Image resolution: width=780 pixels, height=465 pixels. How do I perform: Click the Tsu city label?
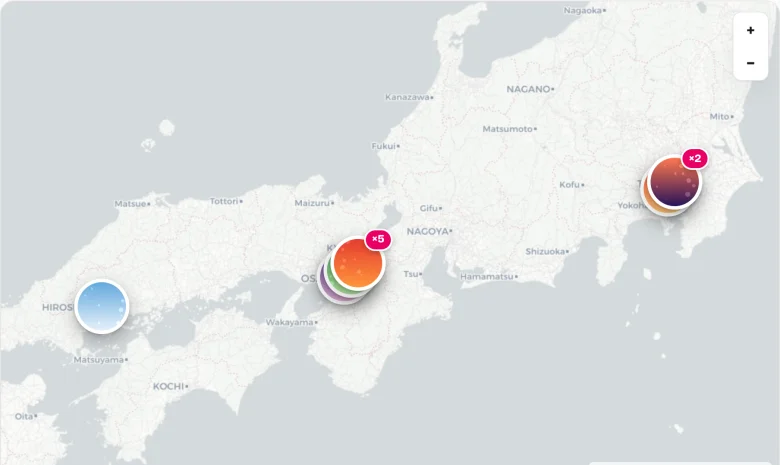[410, 274]
